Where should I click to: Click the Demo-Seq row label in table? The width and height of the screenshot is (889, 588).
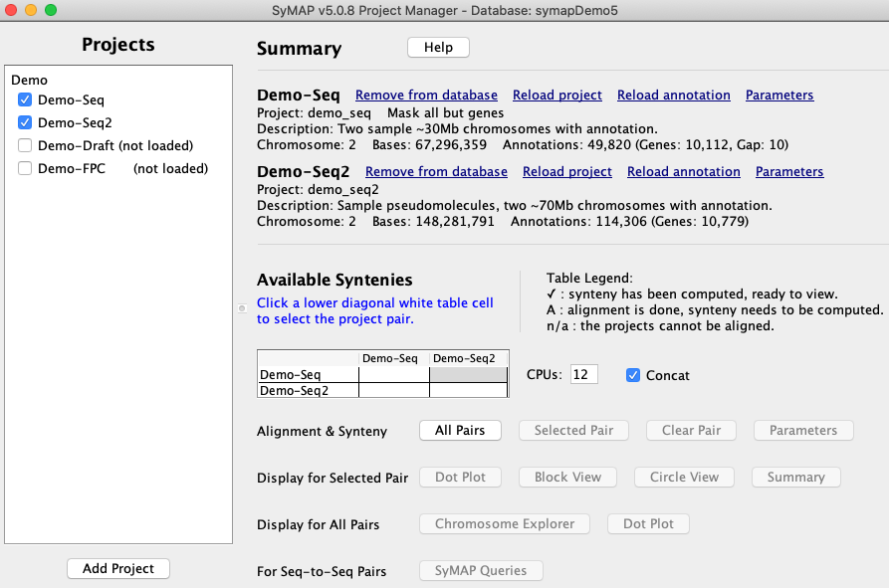(x=308, y=374)
